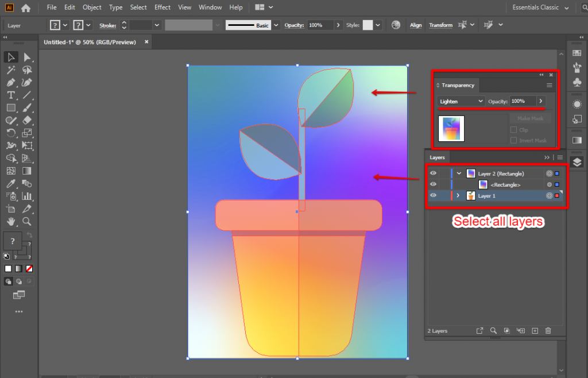Click the Transform button in the control bar
The width and height of the screenshot is (588, 378).
[440, 25]
